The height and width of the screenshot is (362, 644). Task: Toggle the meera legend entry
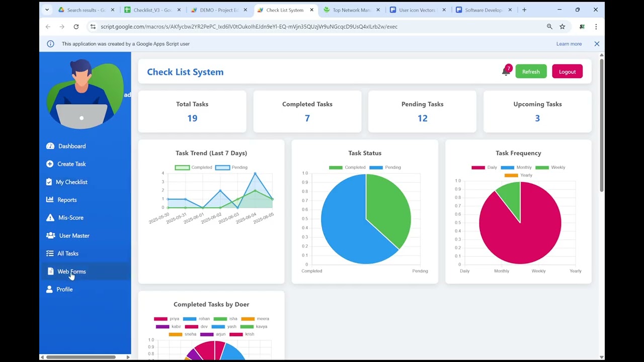pyautogui.click(x=255, y=319)
